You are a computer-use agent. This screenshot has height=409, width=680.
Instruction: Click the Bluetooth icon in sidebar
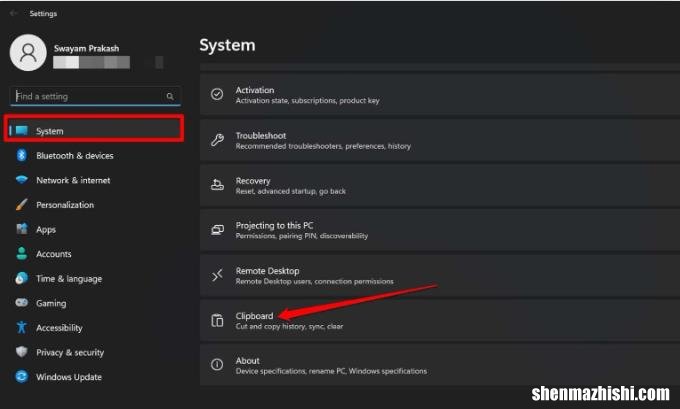[21, 155]
